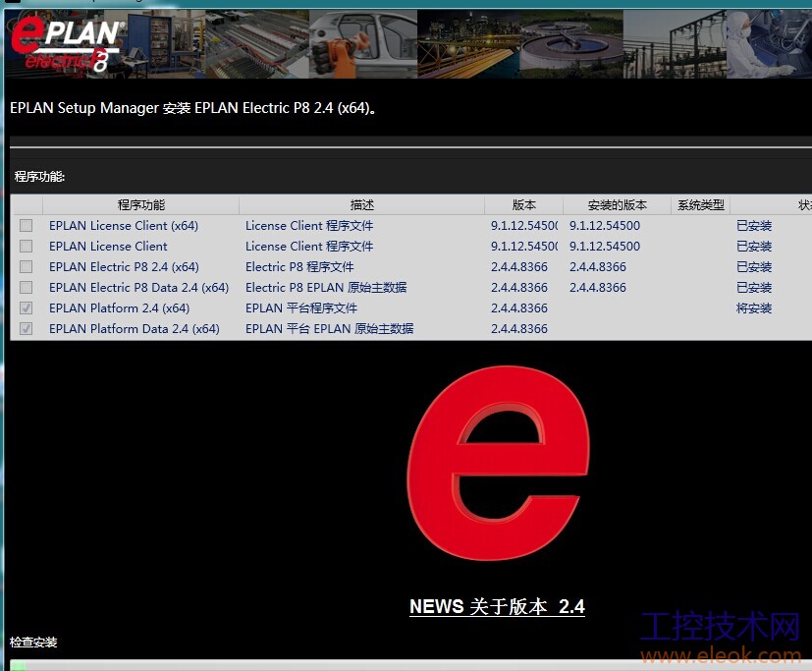The image size is (812, 671).
Task: Toggle EPLAN Platform 2.4 (x64) checkbox
Action: pos(26,308)
